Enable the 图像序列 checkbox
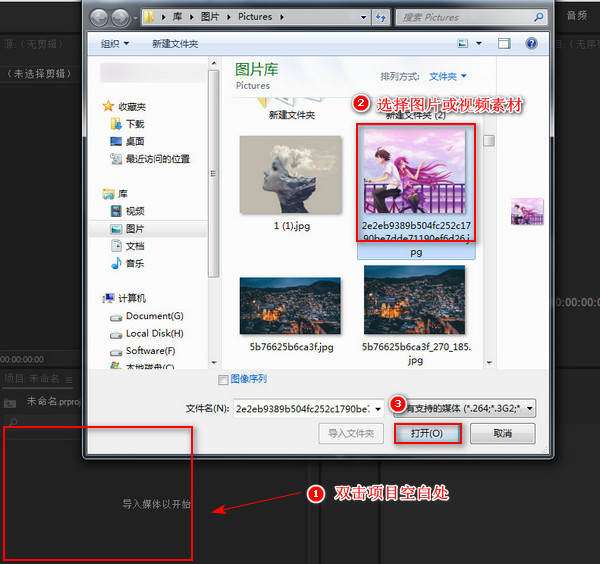 [x=223, y=380]
